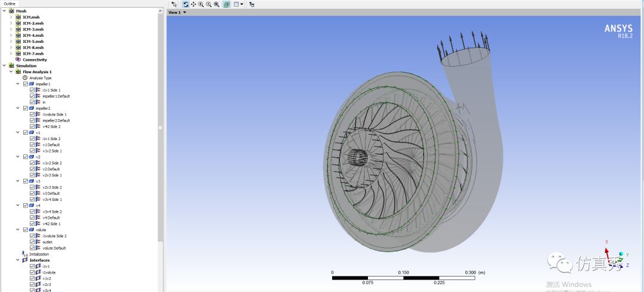Viewport: 644px width, 292px height.
Task: Uncheck the i1volute interface checkbox
Action: click(x=32, y=272)
